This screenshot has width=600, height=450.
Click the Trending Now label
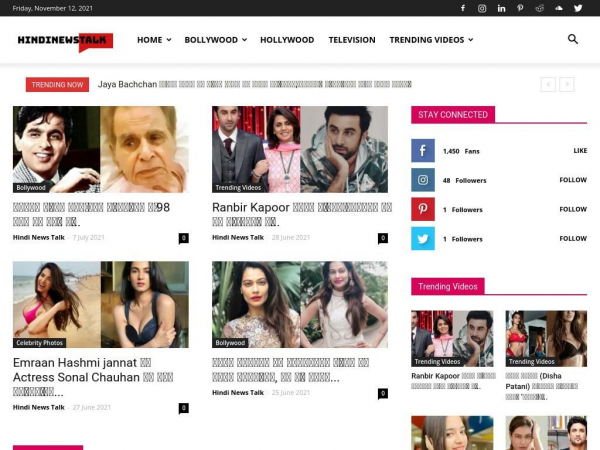coord(57,85)
